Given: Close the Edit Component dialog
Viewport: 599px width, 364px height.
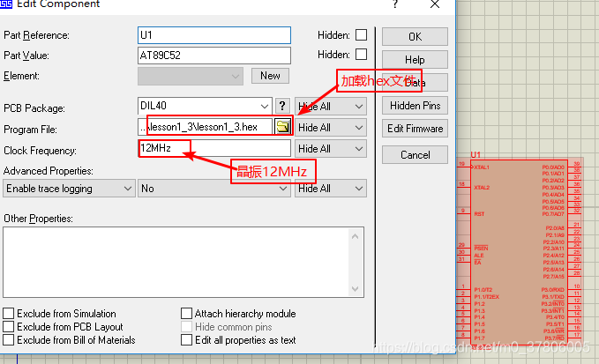Looking at the screenshot, I should coord(435,4).
